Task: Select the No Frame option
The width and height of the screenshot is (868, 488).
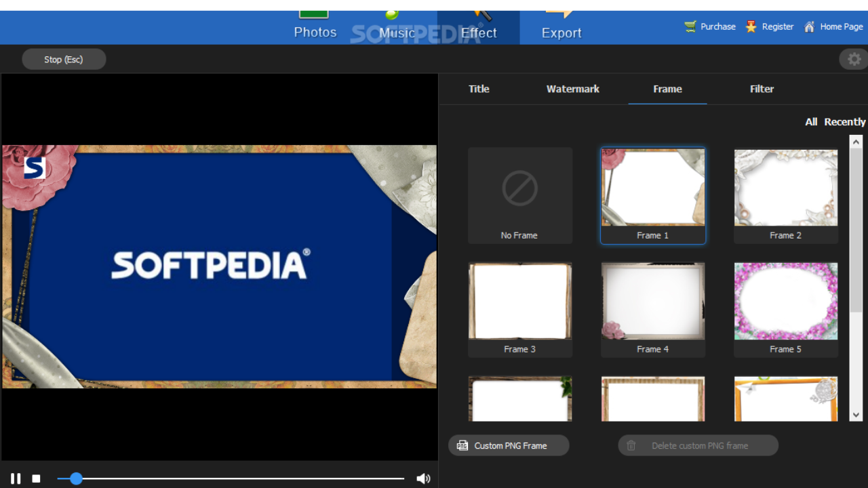Action: coord(519,195)
